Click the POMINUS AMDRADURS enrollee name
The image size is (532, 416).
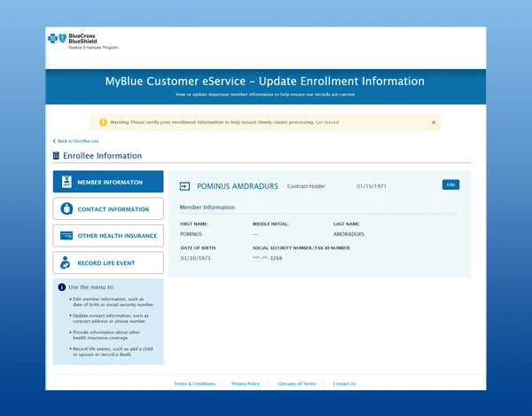point(238,186)
